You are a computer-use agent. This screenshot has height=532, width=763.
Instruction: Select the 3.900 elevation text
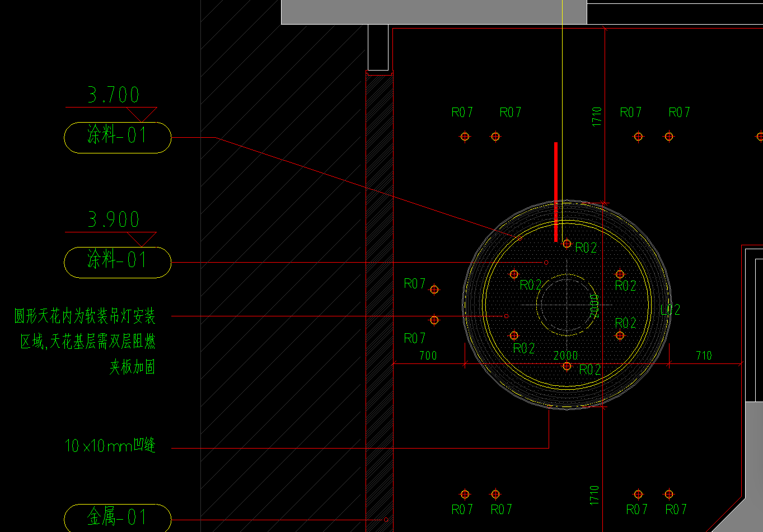point(114,220)
